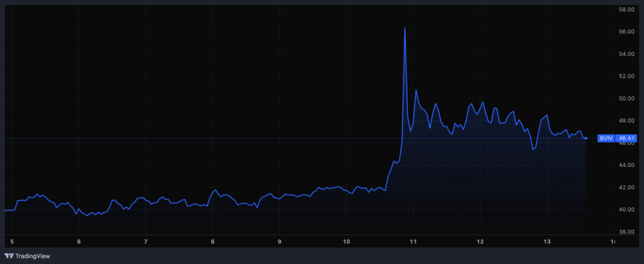This screenshot has width=644, height=264.
Task: Click date 10 on time axis
Action: [x=347, y=241]
